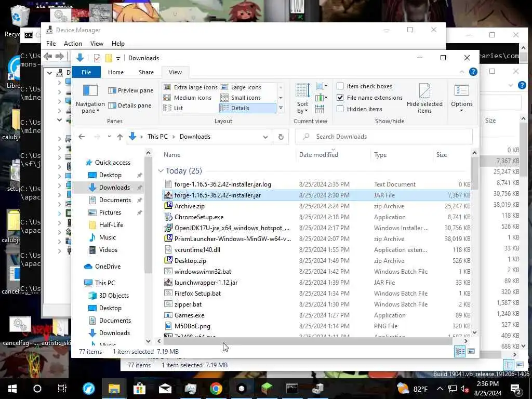Click the Search Downloads field
The height and width of the screenshot is (399, 532).
(x=384, y=137)
